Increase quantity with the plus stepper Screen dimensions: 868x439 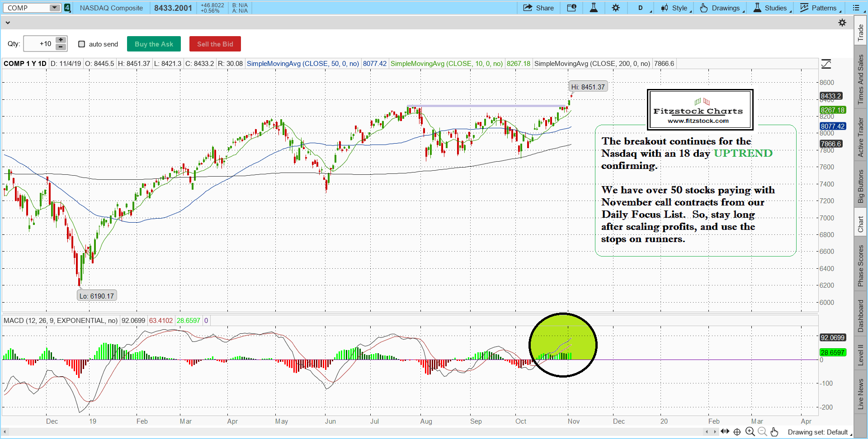pyautogui.click(x=61, y=40)
